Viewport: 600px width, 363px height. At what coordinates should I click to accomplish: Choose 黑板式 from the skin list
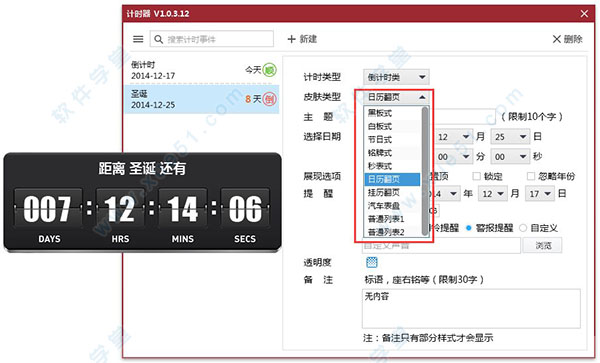[392, 113]
